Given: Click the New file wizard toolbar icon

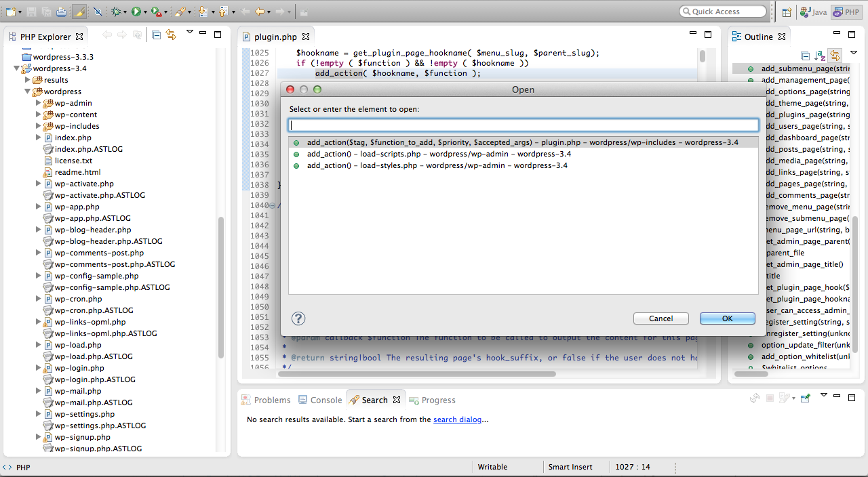Looking at the screenshot, I should point(11,12).
